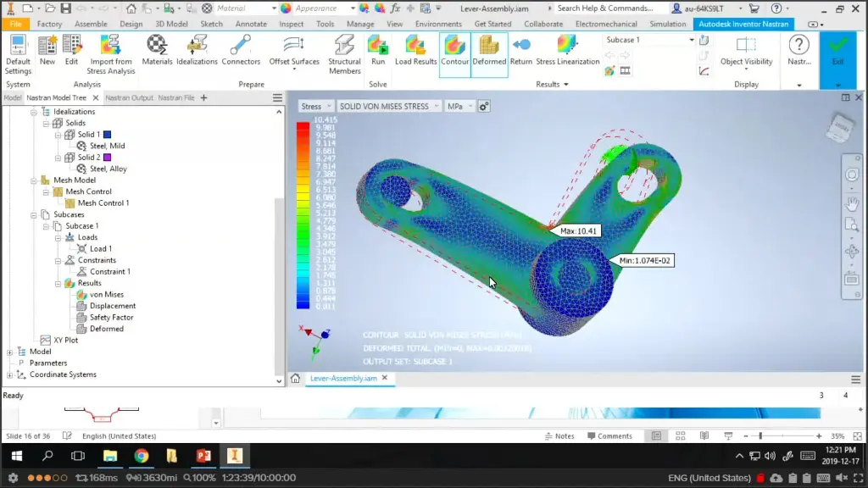Select Constraint 1 in the tree

click(110, 271)
